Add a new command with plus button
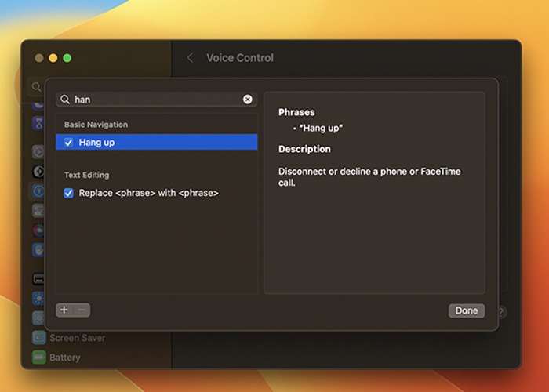549x392 pixels. pyautogui.click(x=64, y=310)
